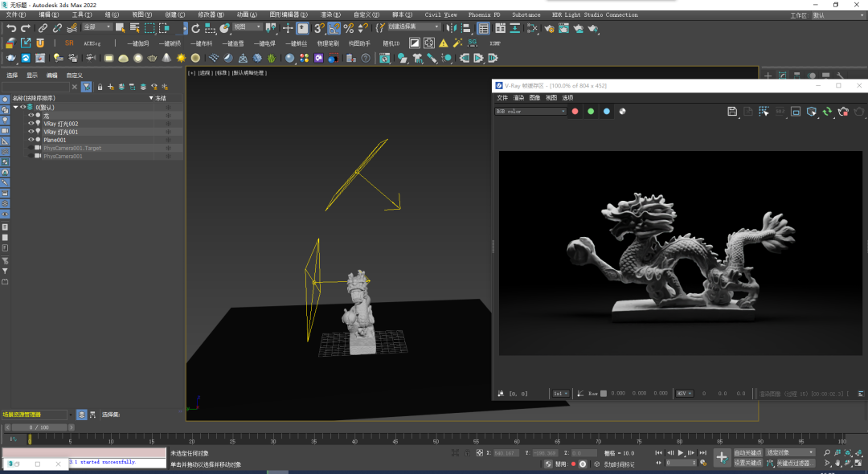Click the Undo arrow in main toolbar

11,28
